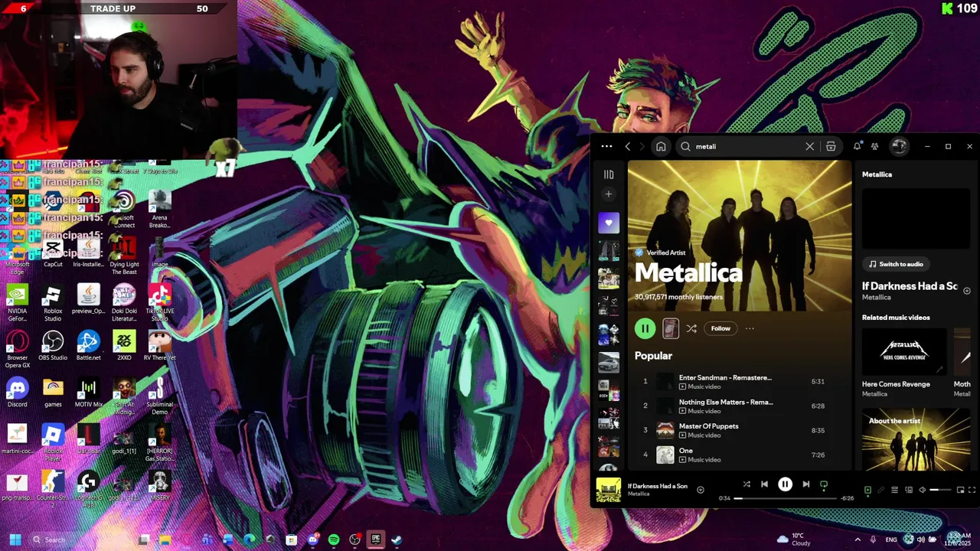Play Master Of Puppets track

coord(740,430)
